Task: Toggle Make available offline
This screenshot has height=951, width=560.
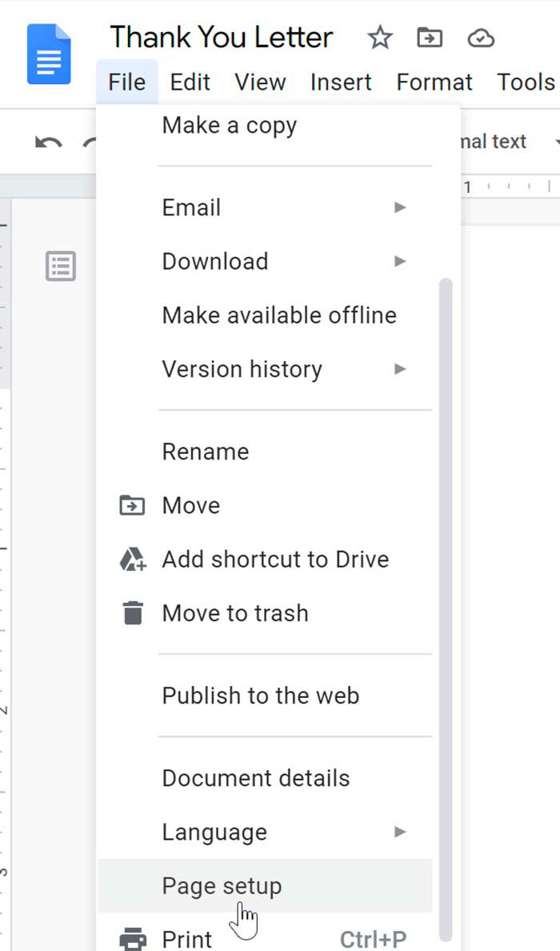Action: pyautogui.click(x=279, y=315)
